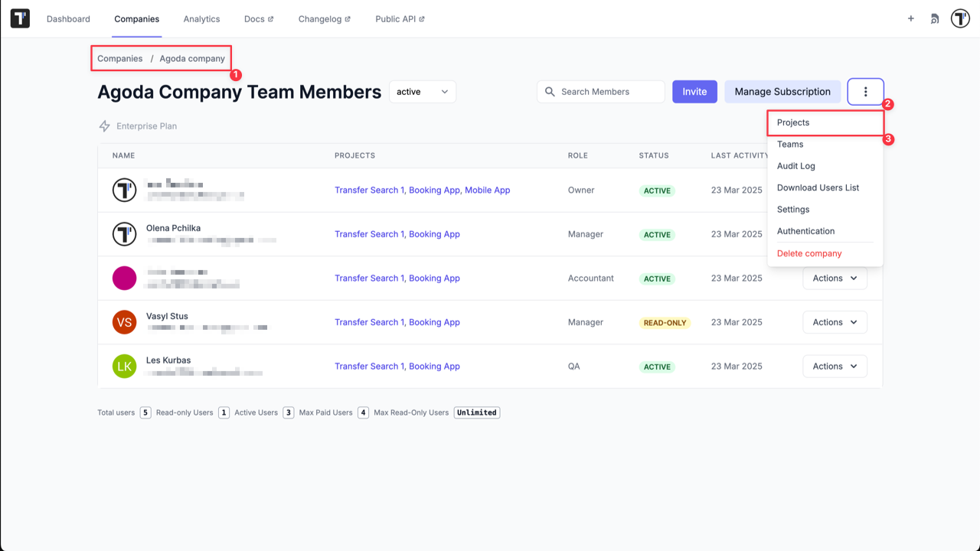
Task: Open the three-dot options menu
Action: 865,91
